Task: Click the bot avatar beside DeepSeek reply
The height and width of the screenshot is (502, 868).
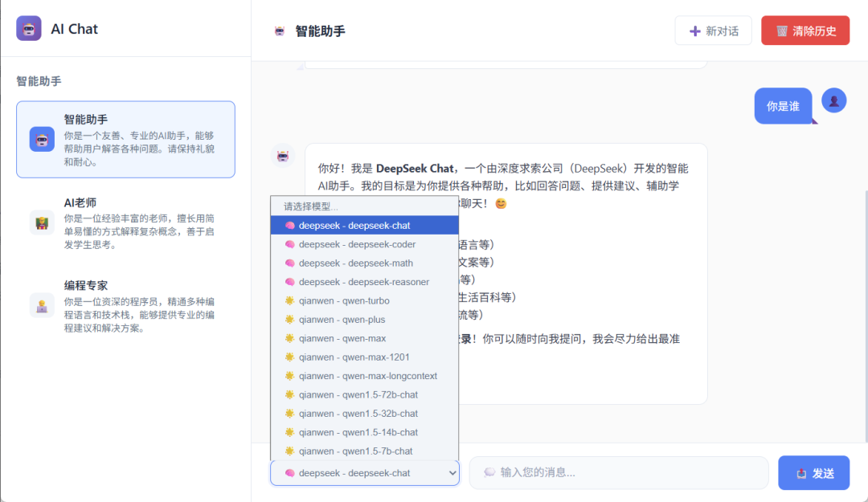Action: click(x=283, y=156)
